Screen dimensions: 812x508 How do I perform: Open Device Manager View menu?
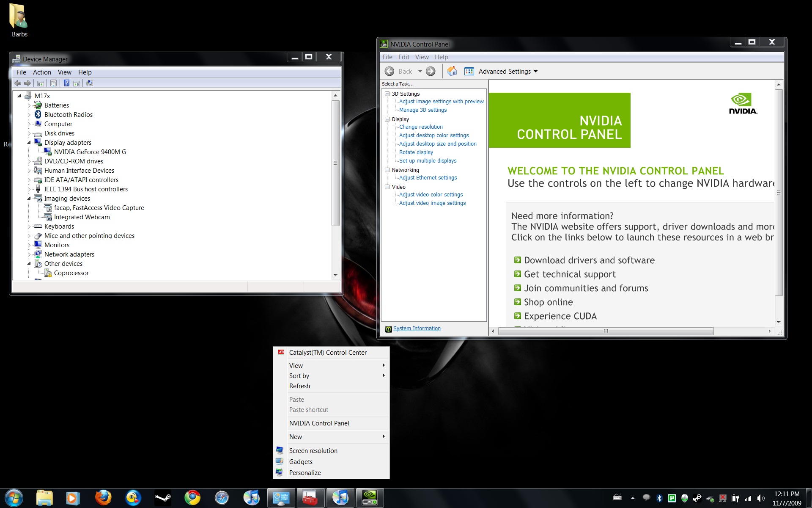(x=65, y=72)
